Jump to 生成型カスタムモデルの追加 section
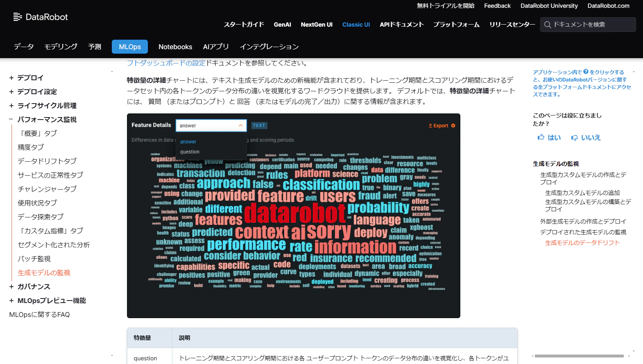 [582, 193]
